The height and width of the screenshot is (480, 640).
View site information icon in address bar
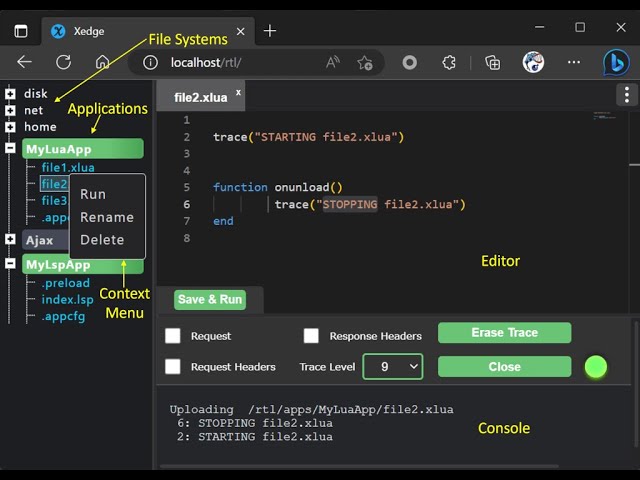point(150,62)
